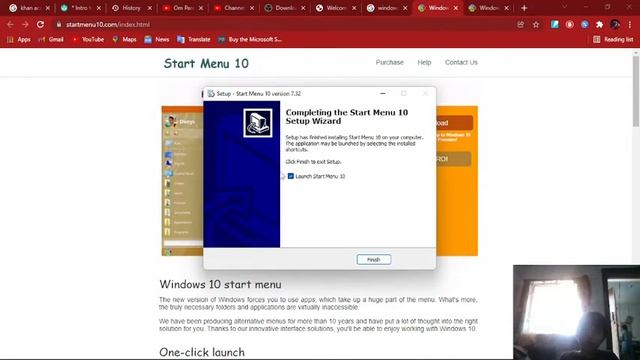
Task: Click the Finish button in Setup wizard
Action: 373,260
